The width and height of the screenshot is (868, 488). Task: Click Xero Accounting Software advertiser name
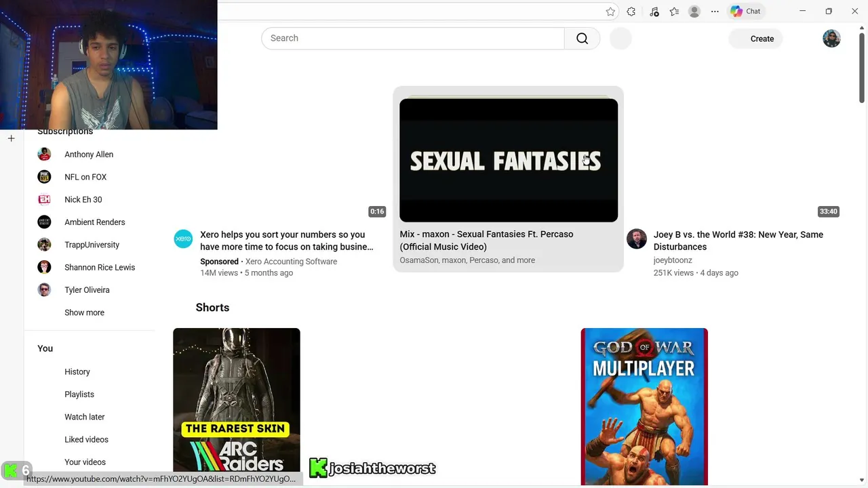click(291, 262)
